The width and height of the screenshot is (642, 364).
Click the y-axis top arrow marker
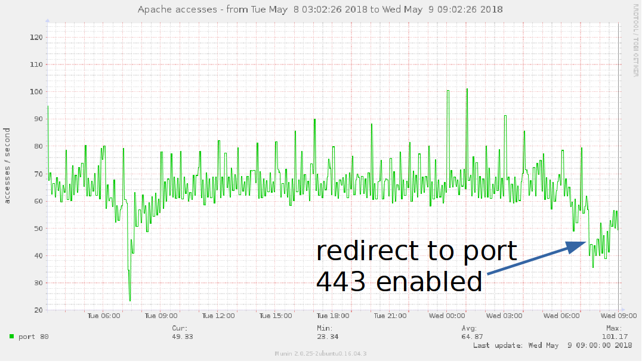coord(48,20)
